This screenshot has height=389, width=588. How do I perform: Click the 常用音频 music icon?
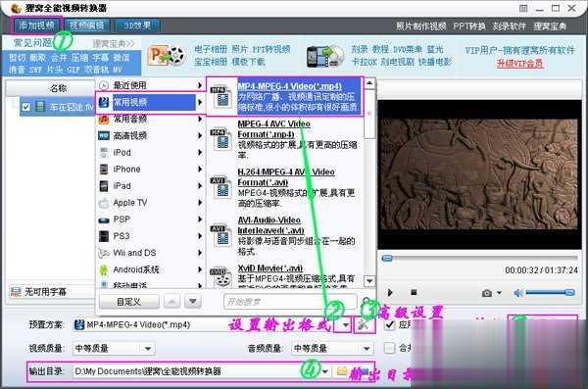point(104,120)
